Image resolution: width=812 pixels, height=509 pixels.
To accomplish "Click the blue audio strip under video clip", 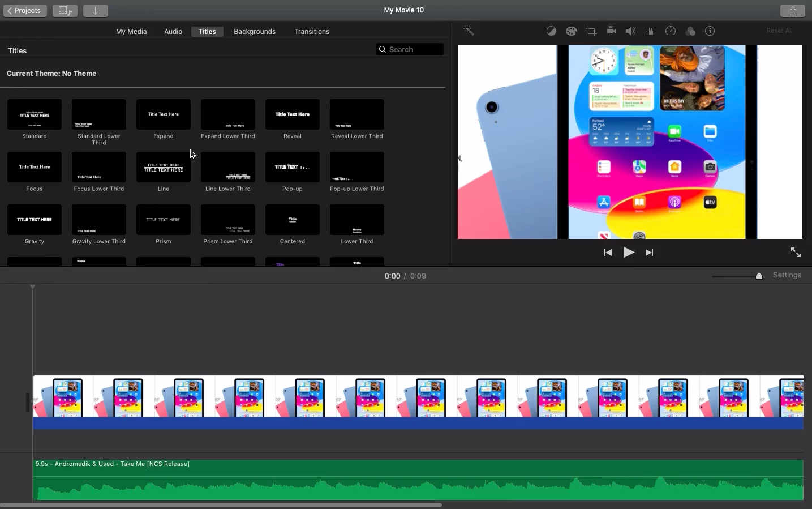I will 418,424.
